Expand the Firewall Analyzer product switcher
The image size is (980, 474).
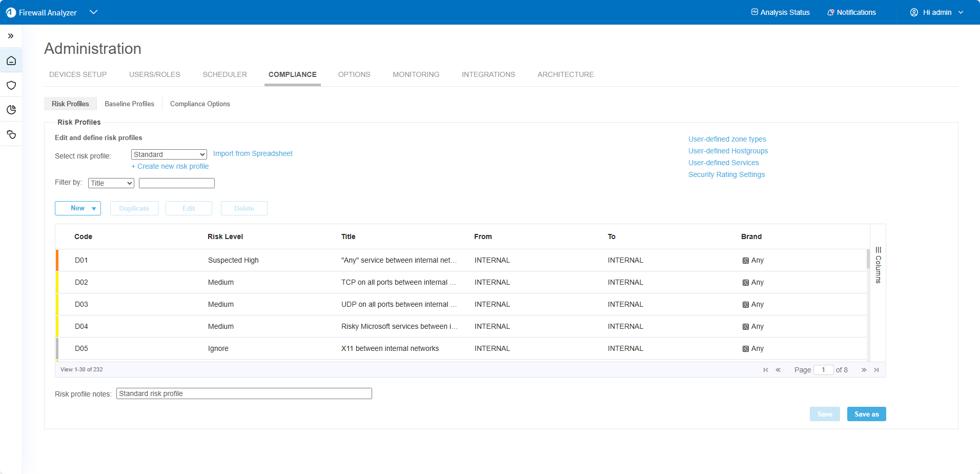click(93, 12)
